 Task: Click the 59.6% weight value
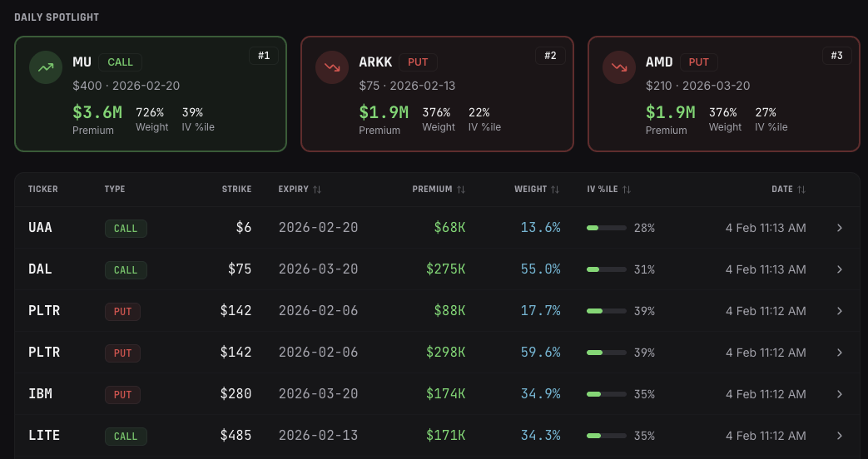pyautogui.click(x=540, y=353)
